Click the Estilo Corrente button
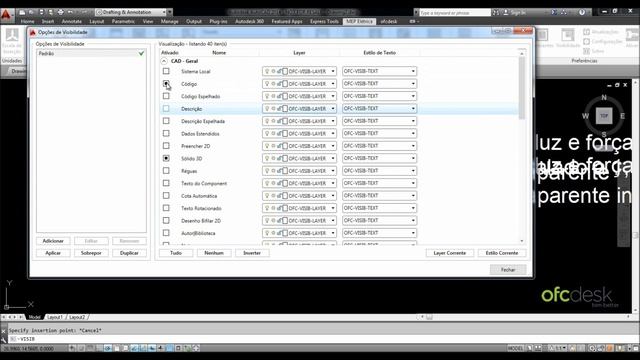This screenshot has width=640, height=360. pyautogui.click(x=502, y=253)
